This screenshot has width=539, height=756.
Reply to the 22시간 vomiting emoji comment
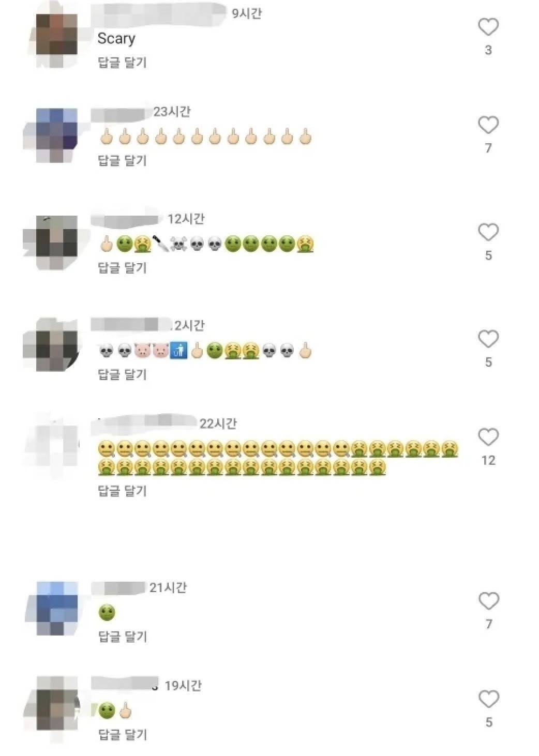pyautogui.click(x=123, y=491)
